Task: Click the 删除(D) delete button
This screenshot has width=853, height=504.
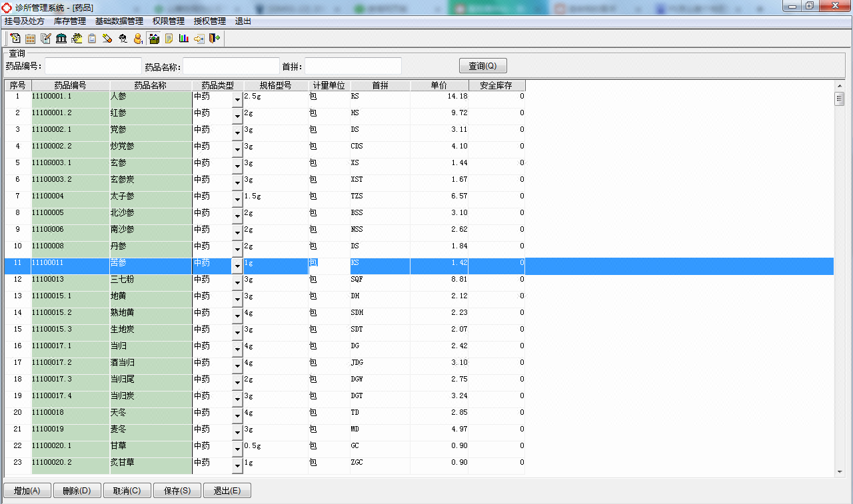Action: click(x=77, y=491)
